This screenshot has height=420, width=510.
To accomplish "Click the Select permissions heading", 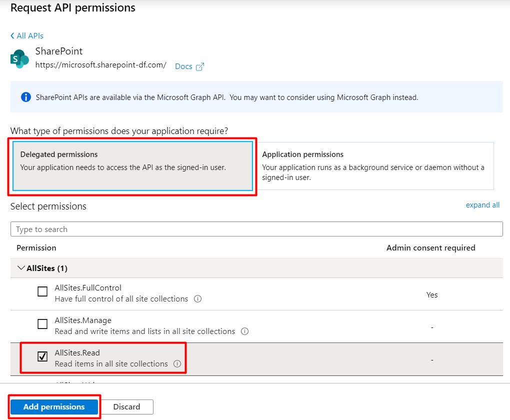I will pyautogui.click(x=48, y=206).
